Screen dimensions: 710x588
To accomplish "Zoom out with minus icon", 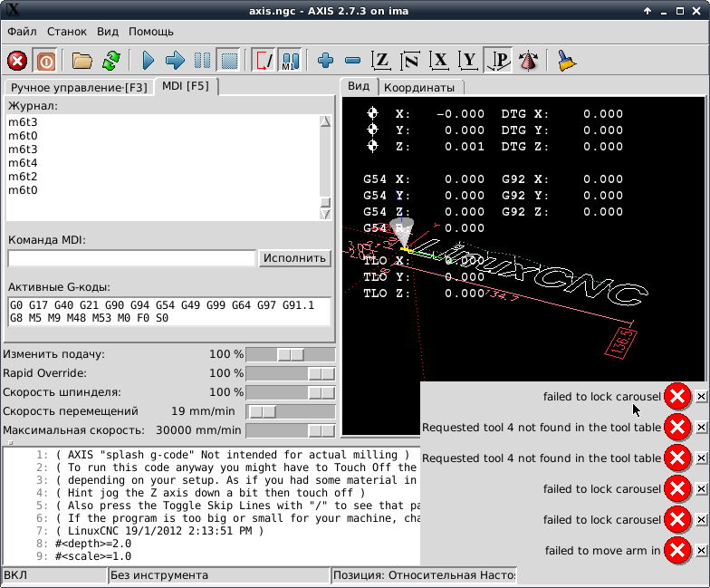I will tap(353, 61).
